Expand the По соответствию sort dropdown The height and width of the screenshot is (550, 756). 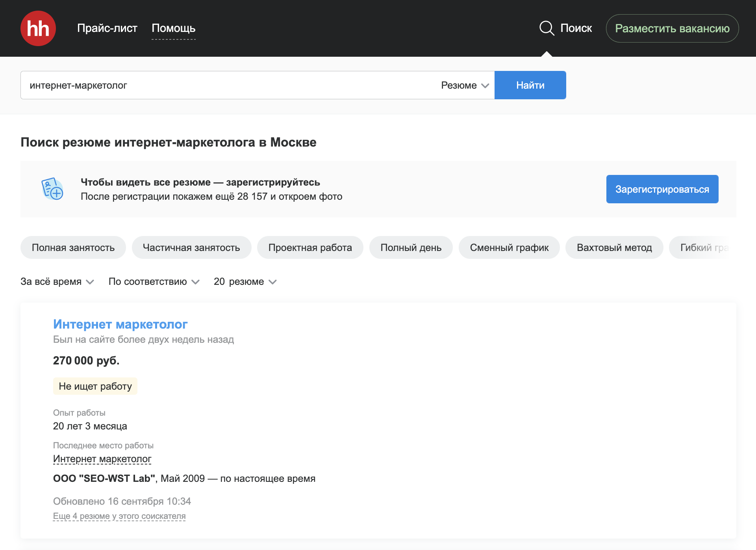pos(154,282)
